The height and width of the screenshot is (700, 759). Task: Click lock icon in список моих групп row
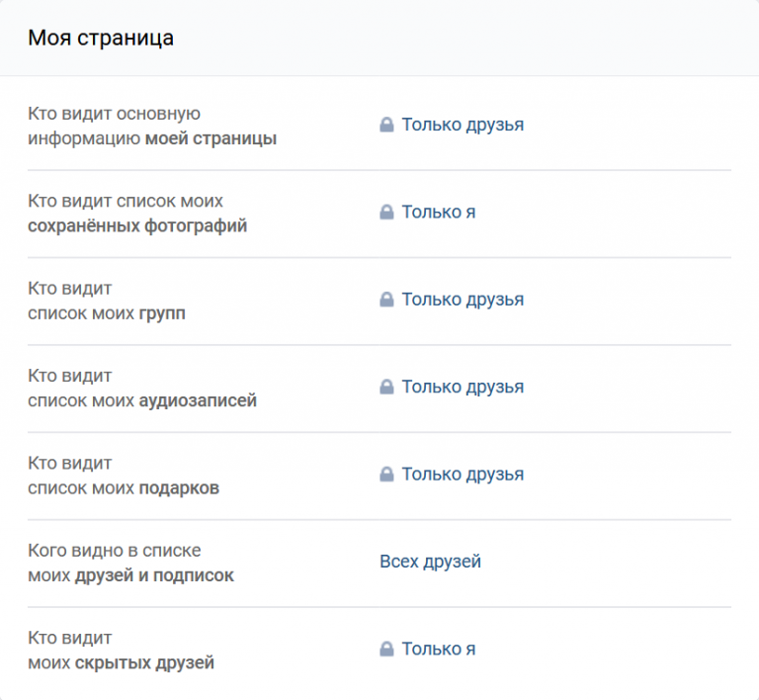(x=386, y=300)
